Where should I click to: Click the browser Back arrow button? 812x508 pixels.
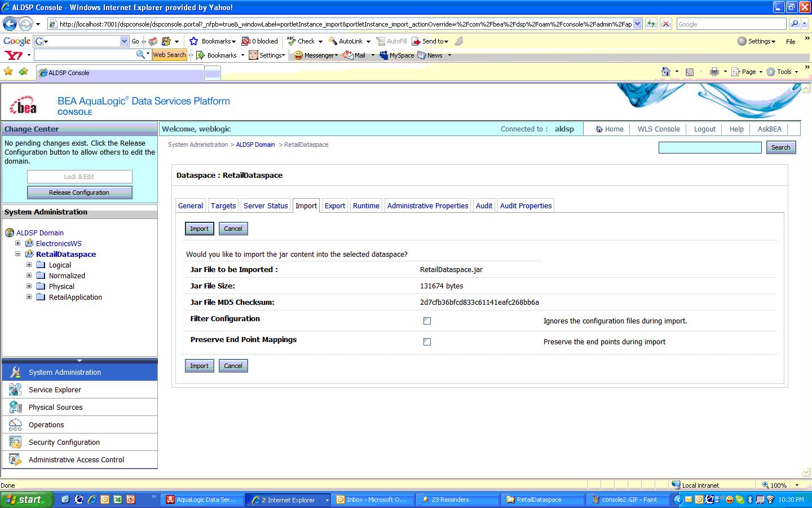(x=10, y=24)
